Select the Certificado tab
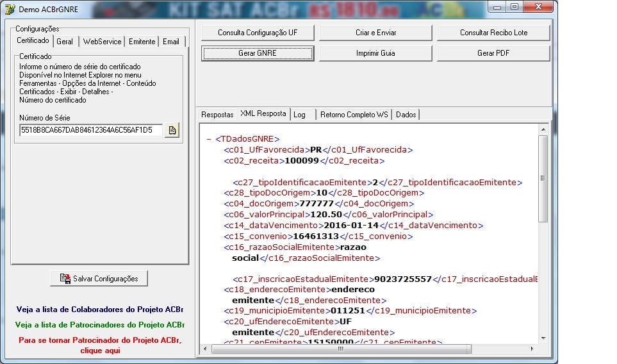Viewport: 617px width, 364px height. point(33,40)
